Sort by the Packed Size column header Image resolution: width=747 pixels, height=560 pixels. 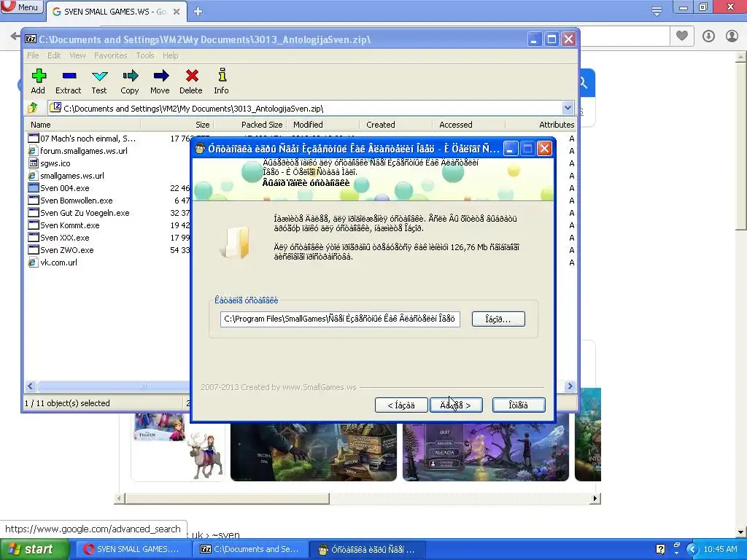click(249, 125)
